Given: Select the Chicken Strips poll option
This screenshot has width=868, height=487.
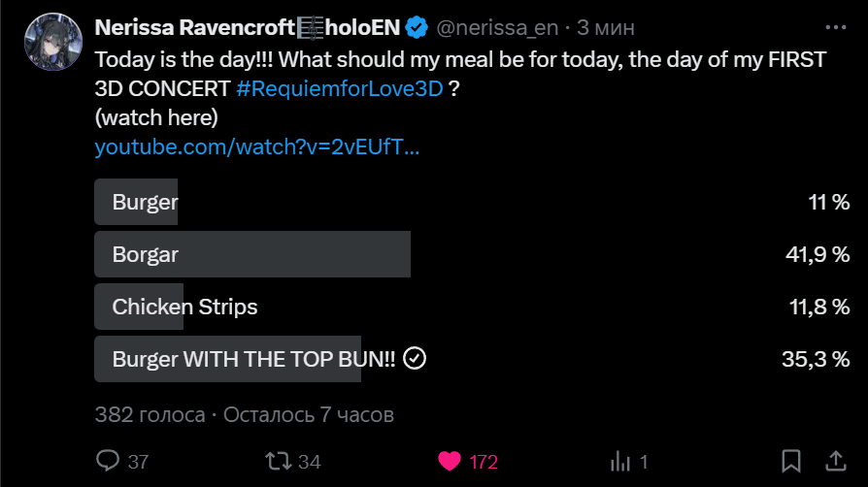Looking at the screenshot, I should coord(184,307).
